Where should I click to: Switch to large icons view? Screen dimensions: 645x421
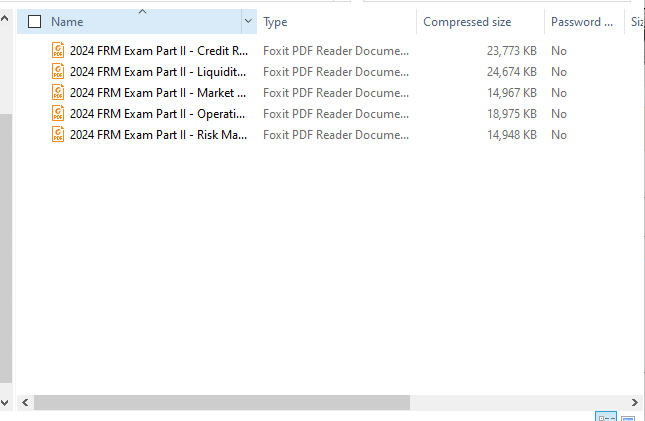[628, 416]
